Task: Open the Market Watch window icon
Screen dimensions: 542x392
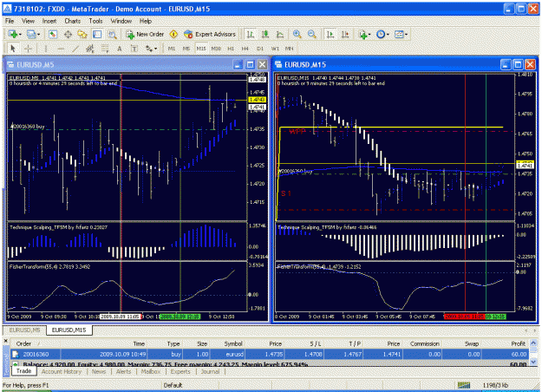Action: pos(53,34)
